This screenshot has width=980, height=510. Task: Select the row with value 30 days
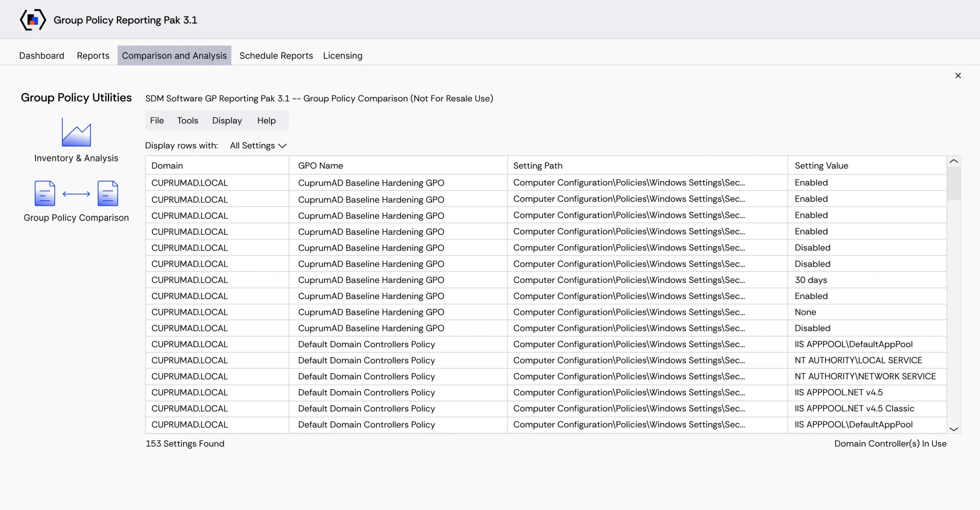(x=546, y=280)
